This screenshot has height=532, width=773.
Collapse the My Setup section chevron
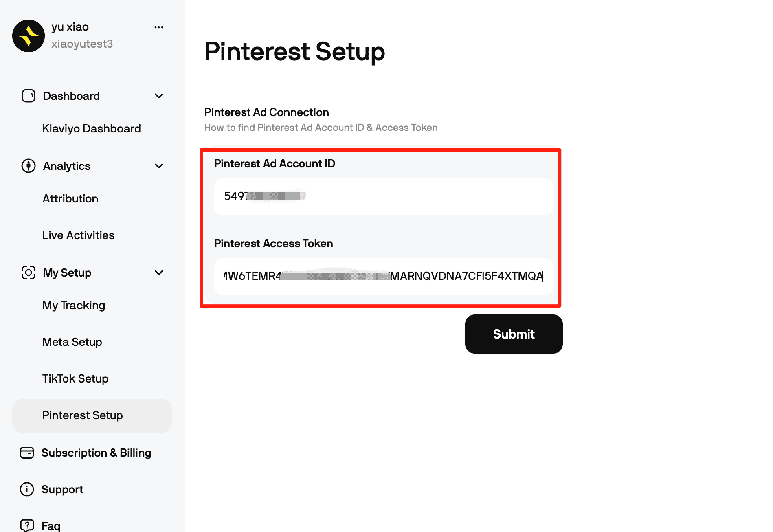tap(158, 273)
